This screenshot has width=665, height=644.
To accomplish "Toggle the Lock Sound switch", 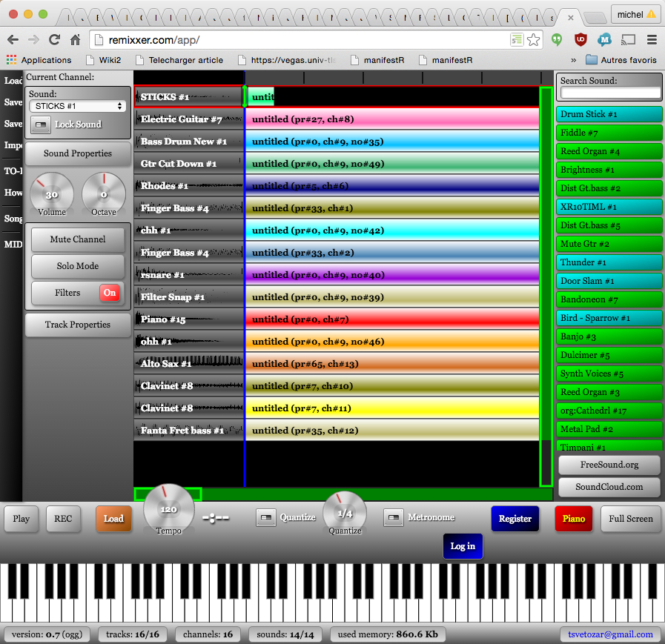I will coord(41,124).
